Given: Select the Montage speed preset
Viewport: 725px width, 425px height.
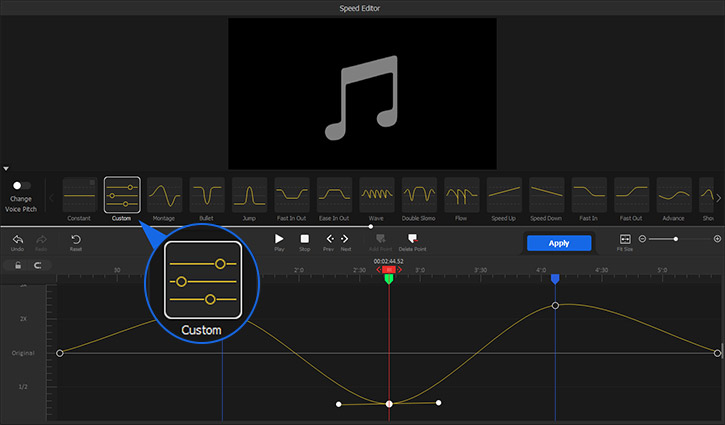Looking at the screenshot, I should [x=164, y=195].
